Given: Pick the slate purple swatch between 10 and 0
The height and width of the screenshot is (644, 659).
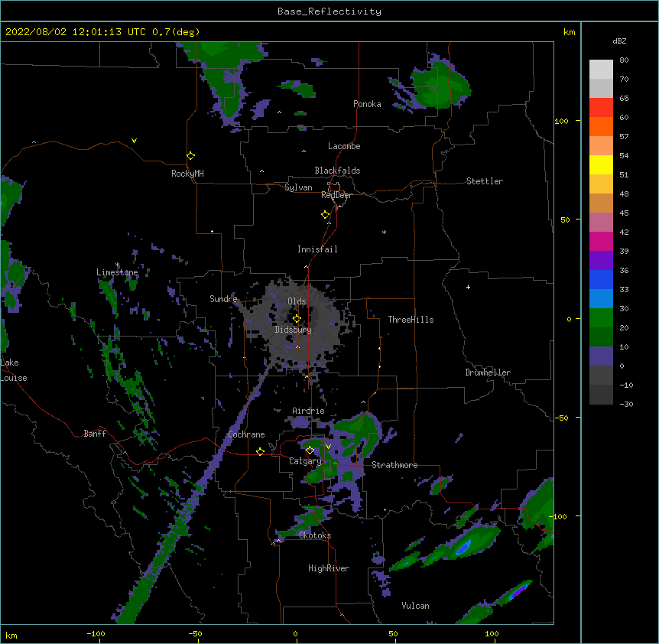Looking at the screenshot, I should pos(601,356).
